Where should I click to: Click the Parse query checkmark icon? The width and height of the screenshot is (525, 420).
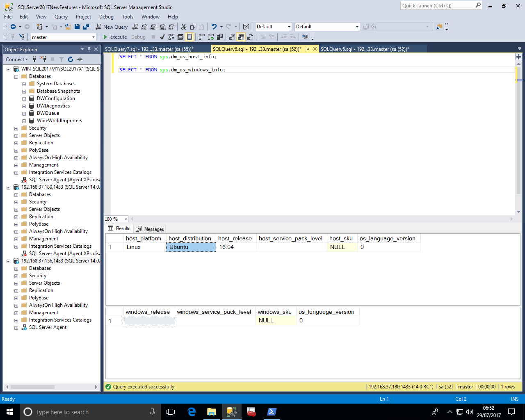point(162,37)
